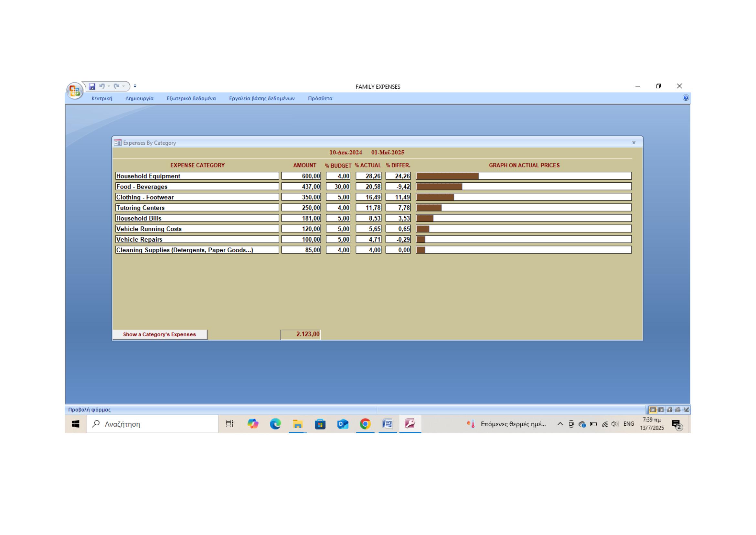Switch to PivotTable view icon
This screenshot has width=756, height=535.
pos(669,410)
